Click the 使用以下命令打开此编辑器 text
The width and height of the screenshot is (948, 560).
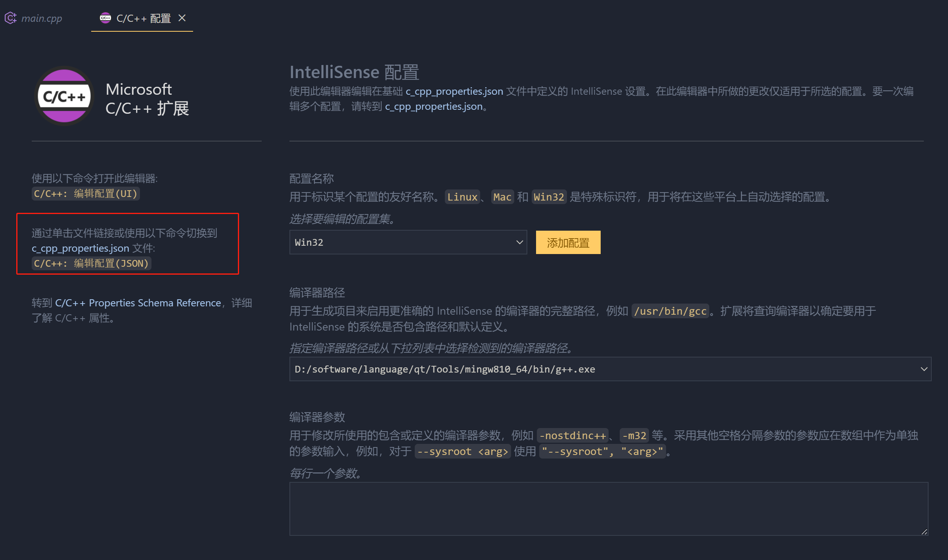(95, 178)
